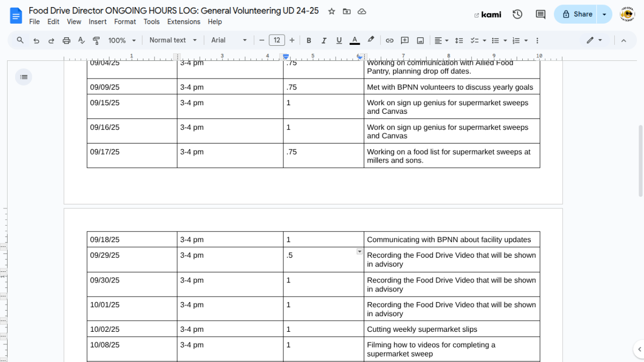Open version history clock icon

[517, 15]
